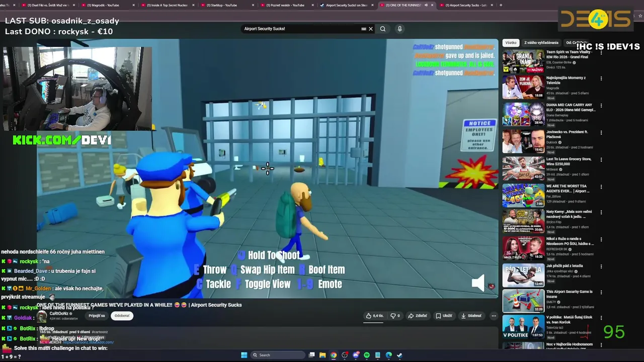Open Discord from taskbar
The height and width of the screenshot is (362, 644).
click(x=356, y=355)
